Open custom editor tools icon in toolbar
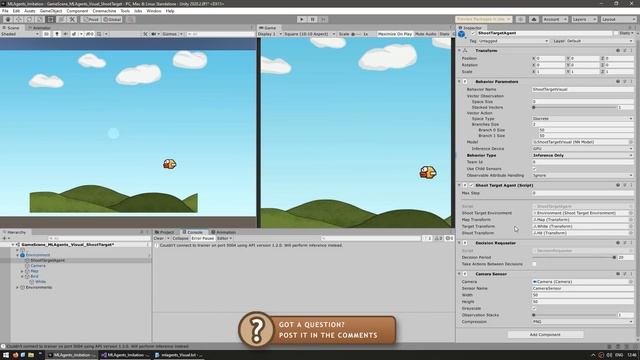This screenshot has width=640, height=360. (x=72, y=19)
